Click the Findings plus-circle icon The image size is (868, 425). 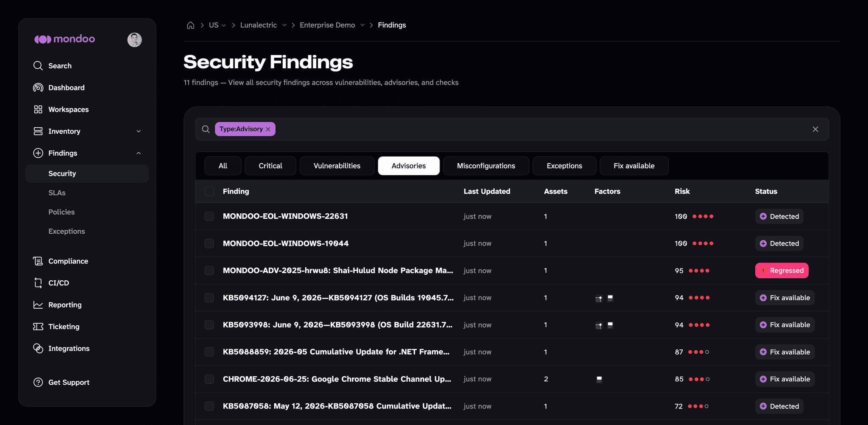(x=38, y=153)
